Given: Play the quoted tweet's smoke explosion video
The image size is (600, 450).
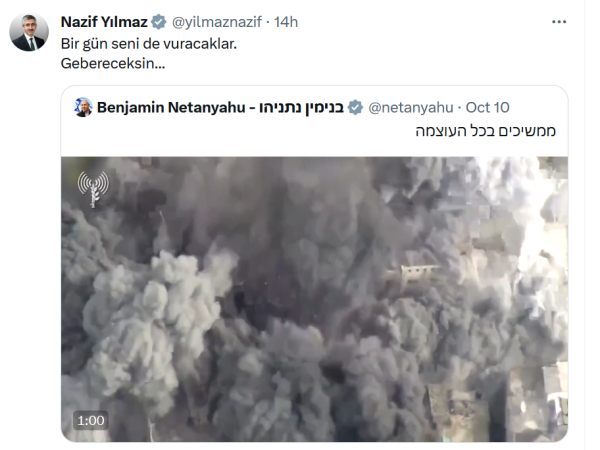Looking at the screenshot, I should click(x=314, y=299).
